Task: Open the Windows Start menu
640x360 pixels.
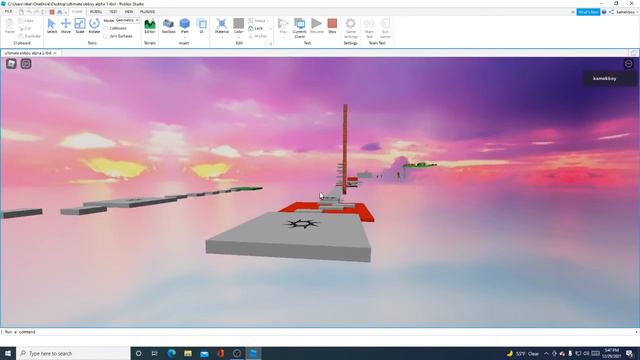Action: (x=8, y=353)
